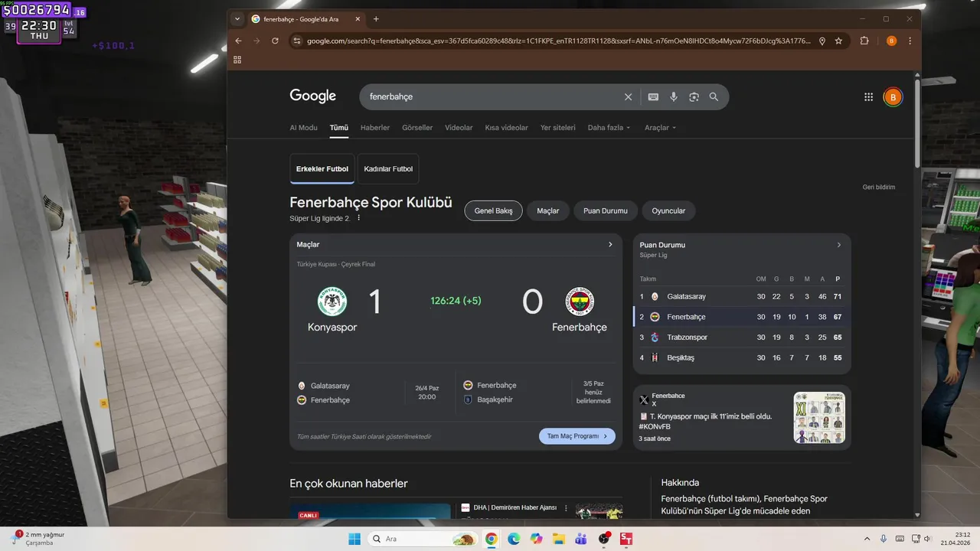Open a new Chrome tab

tap(376, 19)
